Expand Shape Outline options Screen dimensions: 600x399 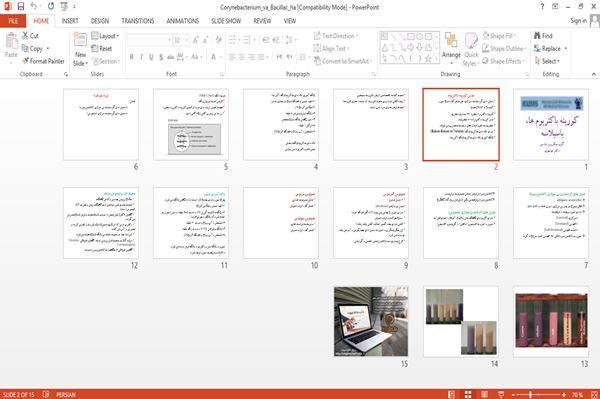click(x=504, y=49)
